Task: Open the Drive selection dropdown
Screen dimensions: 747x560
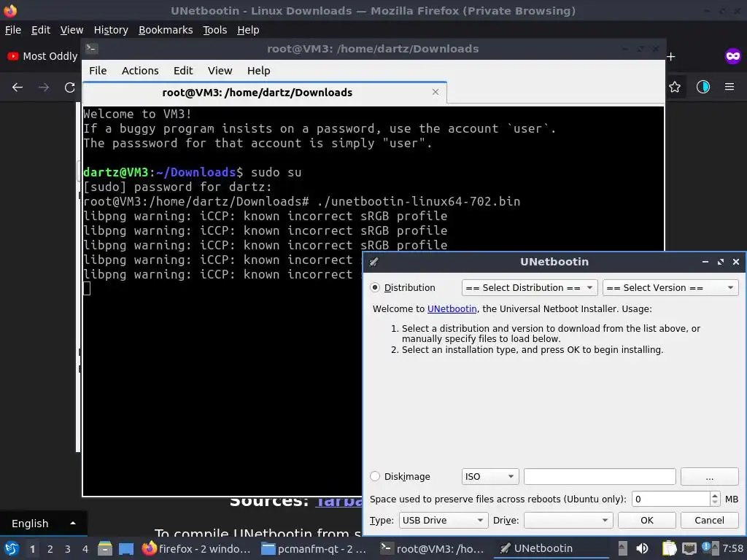Action: 568,520
